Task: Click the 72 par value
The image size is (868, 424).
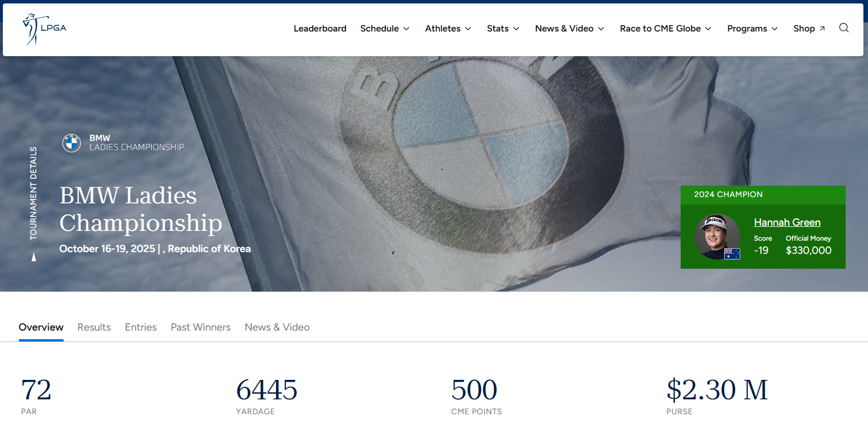Action: (x=36, y=390)
